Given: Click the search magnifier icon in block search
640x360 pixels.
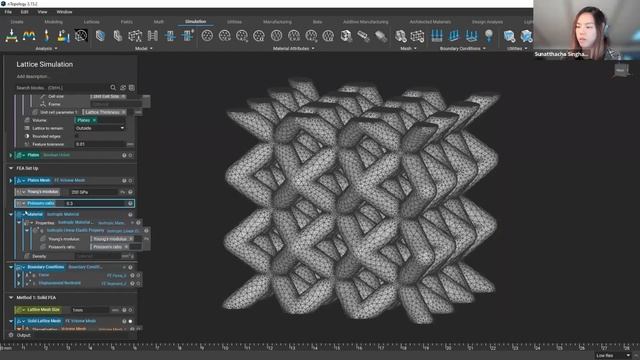Looking at the screenshot, I should [x=113, y=88].
